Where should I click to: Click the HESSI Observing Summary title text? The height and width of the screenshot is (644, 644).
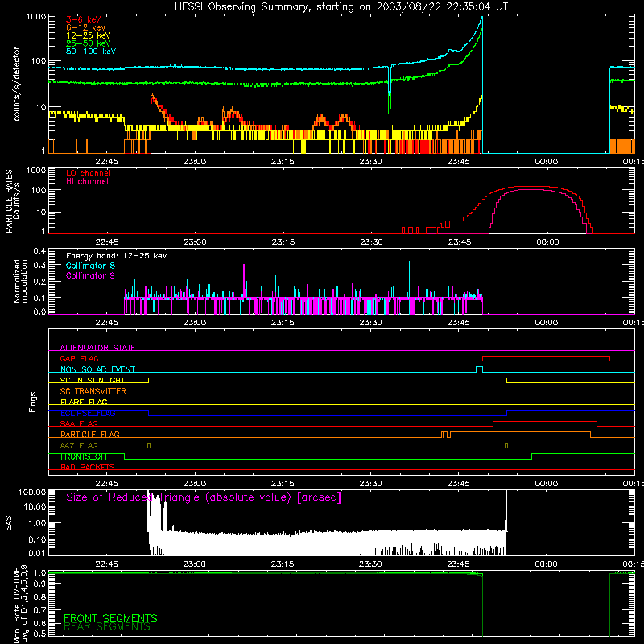point(341,7)
